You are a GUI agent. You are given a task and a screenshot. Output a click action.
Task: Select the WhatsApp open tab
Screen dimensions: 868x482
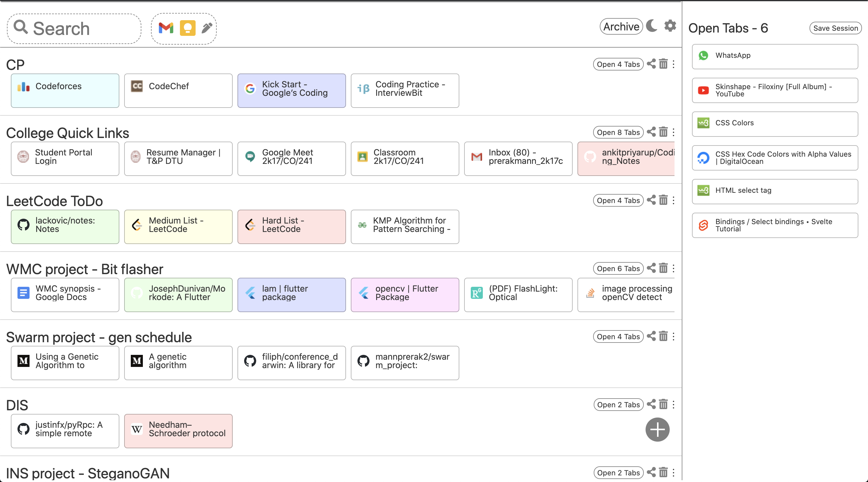(x=775, y=56)
